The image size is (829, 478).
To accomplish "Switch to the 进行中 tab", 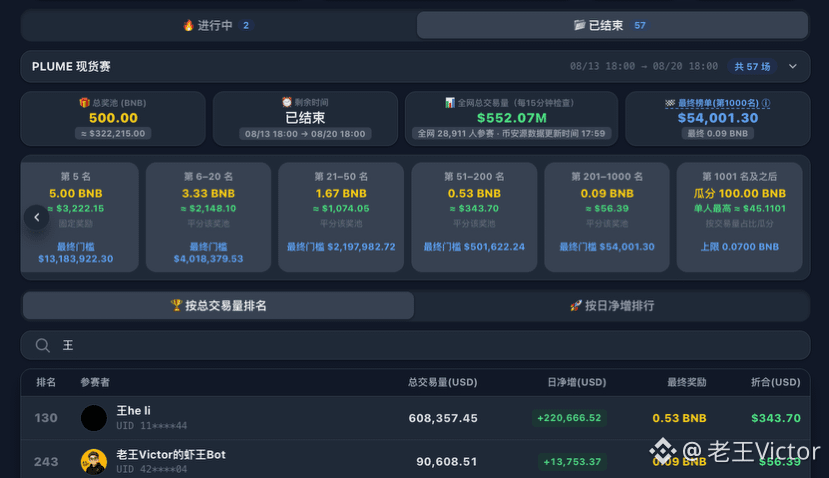I will pyautogui.click(x=218, y=25).
